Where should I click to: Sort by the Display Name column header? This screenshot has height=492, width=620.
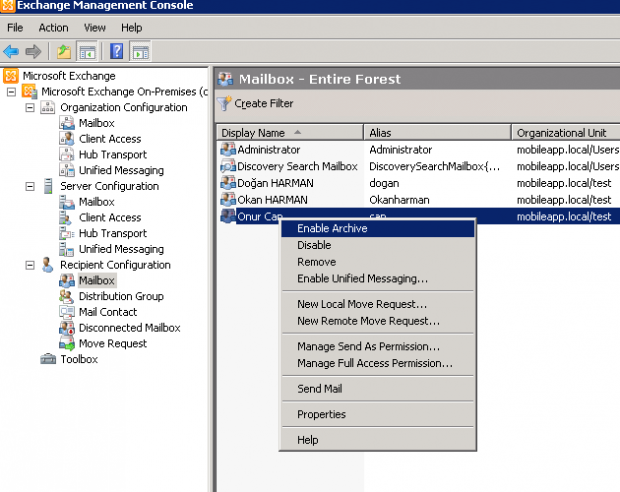point(290,133)
